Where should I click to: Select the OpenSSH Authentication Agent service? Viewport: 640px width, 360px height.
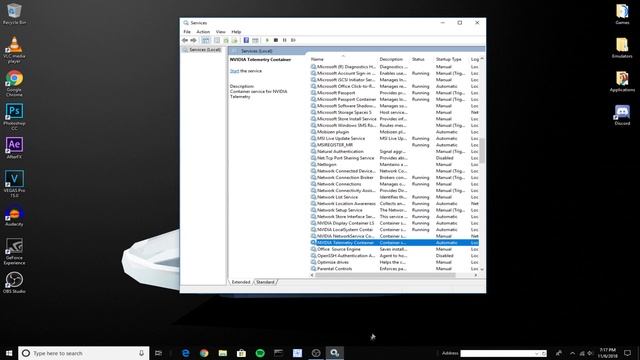click(394, 256)
